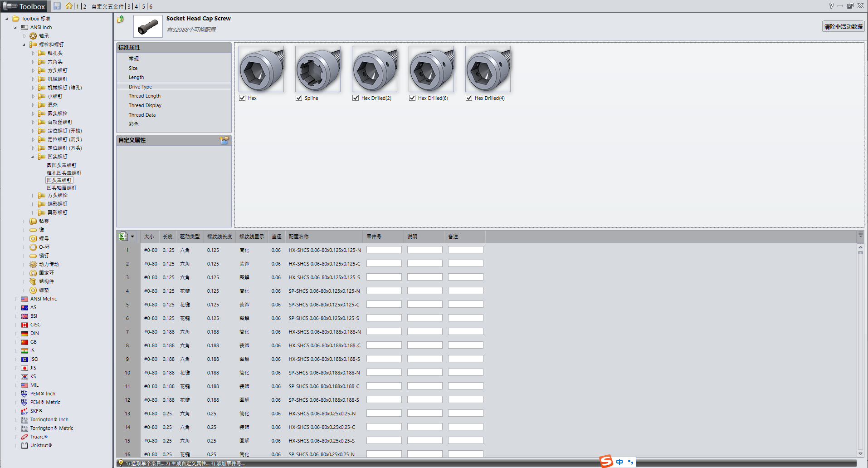Disable the Hex Drilled(6) checkbox

412,98
